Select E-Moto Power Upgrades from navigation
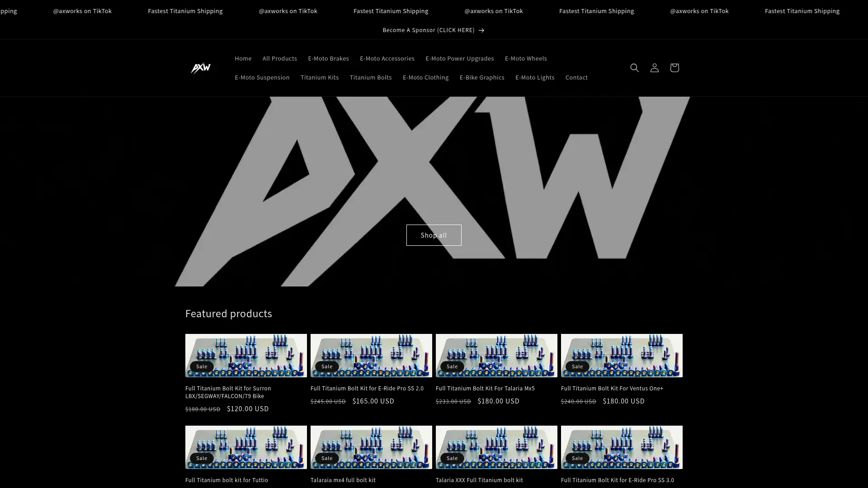868x488 pixels. [x=459, y=58]
